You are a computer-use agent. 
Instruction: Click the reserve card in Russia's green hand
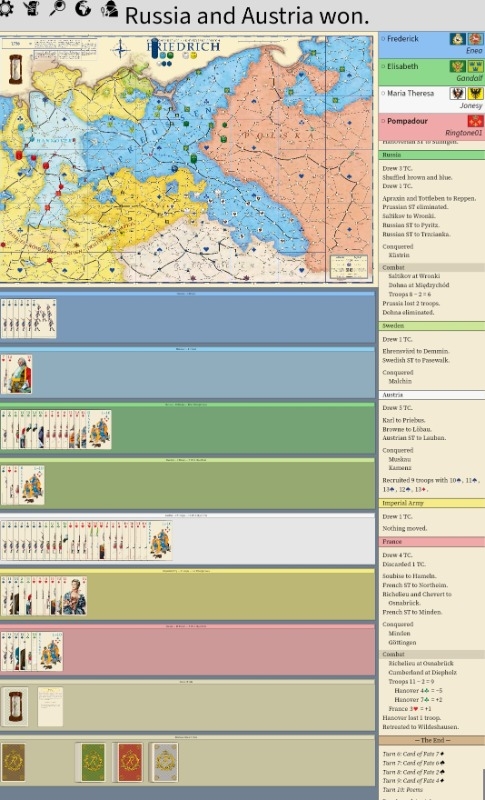click(99, 430)
